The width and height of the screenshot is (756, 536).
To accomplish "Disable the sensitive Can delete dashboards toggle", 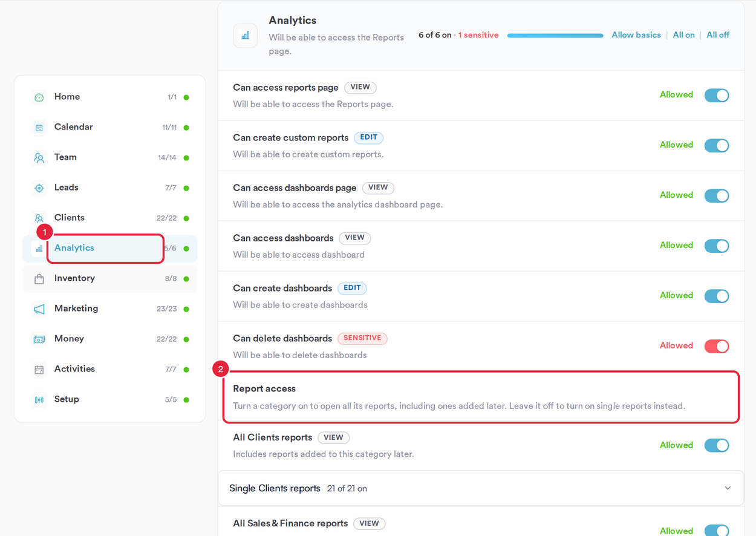I will click(717, 347).
